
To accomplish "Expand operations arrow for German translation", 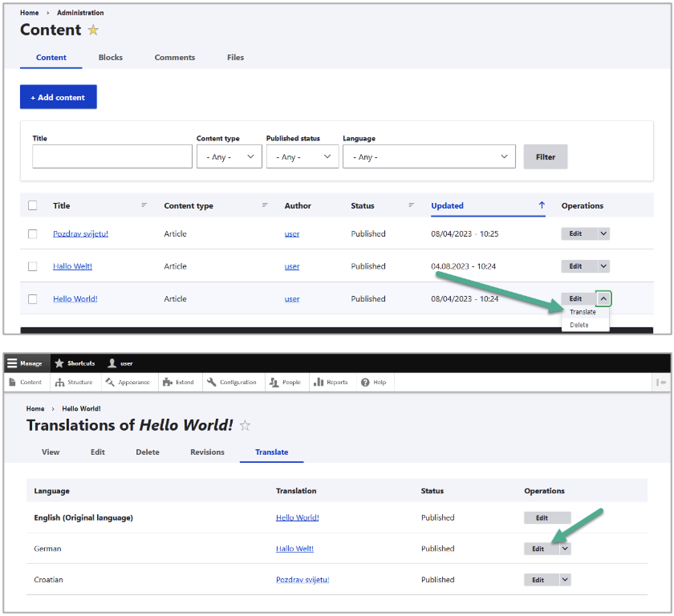I will [x=565, y=548].
